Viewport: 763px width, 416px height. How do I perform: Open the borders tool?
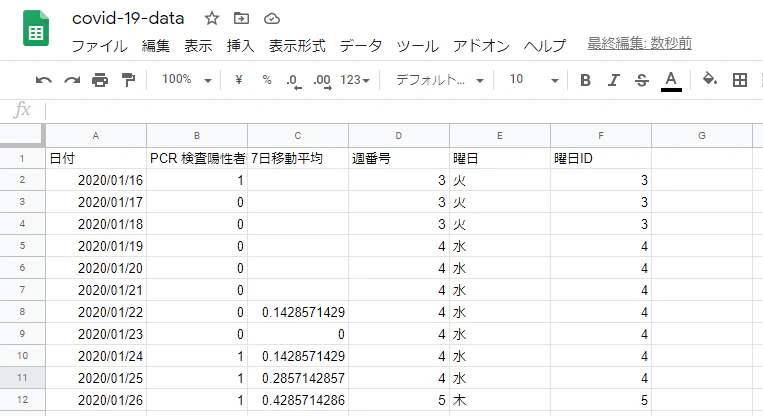click(x=740, y=80)
